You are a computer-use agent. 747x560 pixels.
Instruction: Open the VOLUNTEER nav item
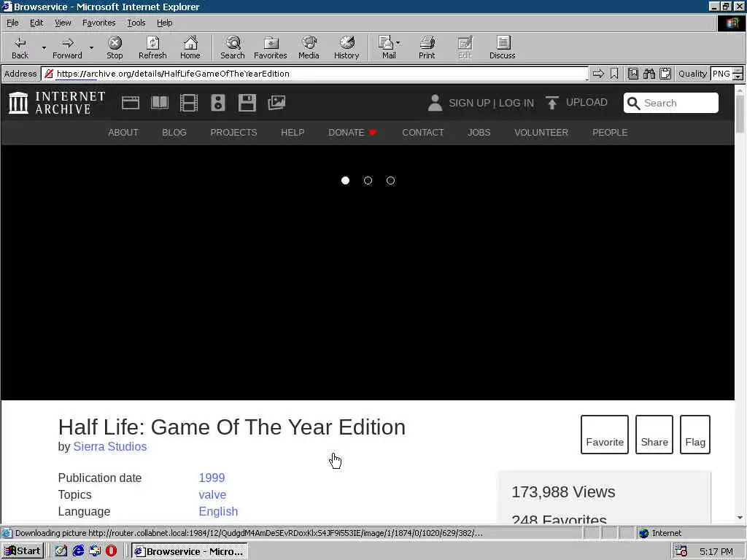tap(541, 133)
